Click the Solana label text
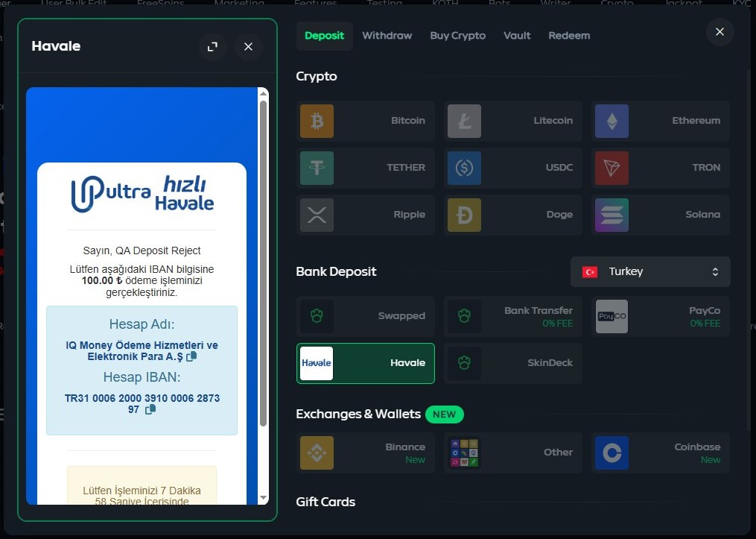The height and width of the screenshot is (539, 756). (703, 214)
